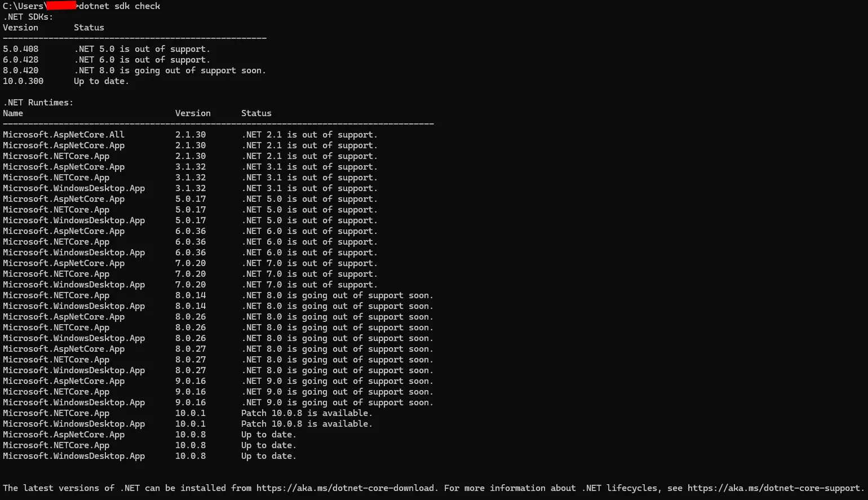Click the Microsoft.WindowsDesktop.App 3.1.32 row
Viewport: 868px width, 500px height.
190,188
